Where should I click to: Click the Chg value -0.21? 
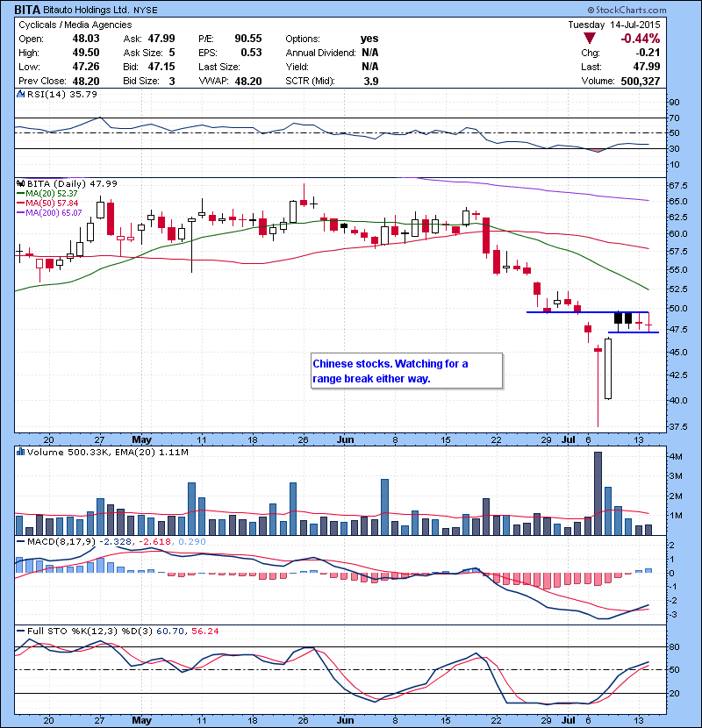(648, 53)
